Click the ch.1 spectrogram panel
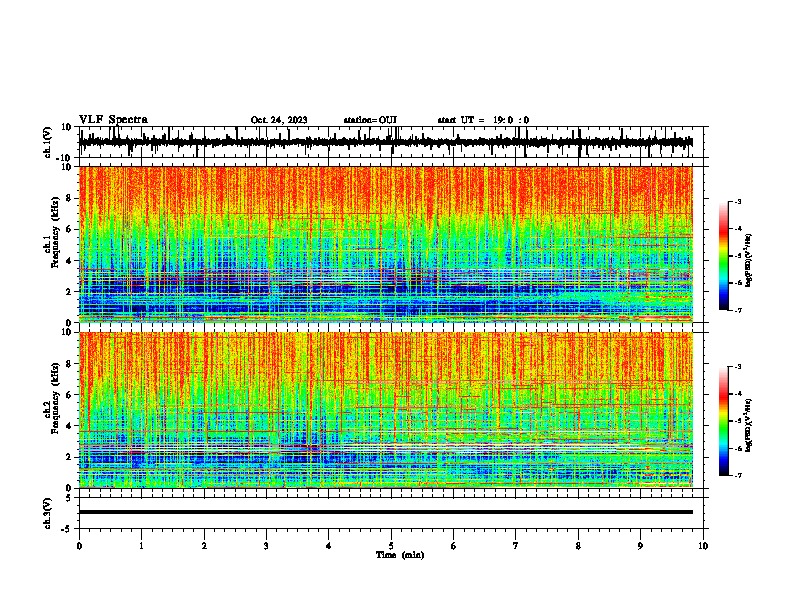The height and width of the screenshot is (612, 792). tap(386, 244)
